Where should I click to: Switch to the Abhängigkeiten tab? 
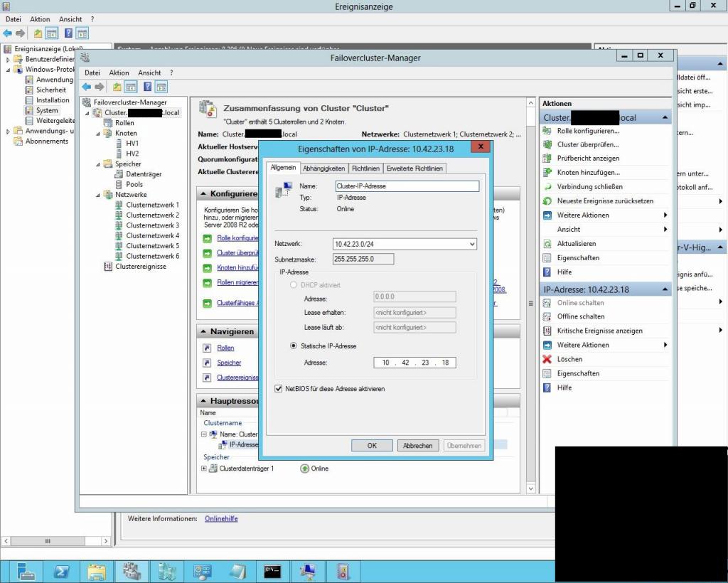(323, 169)
